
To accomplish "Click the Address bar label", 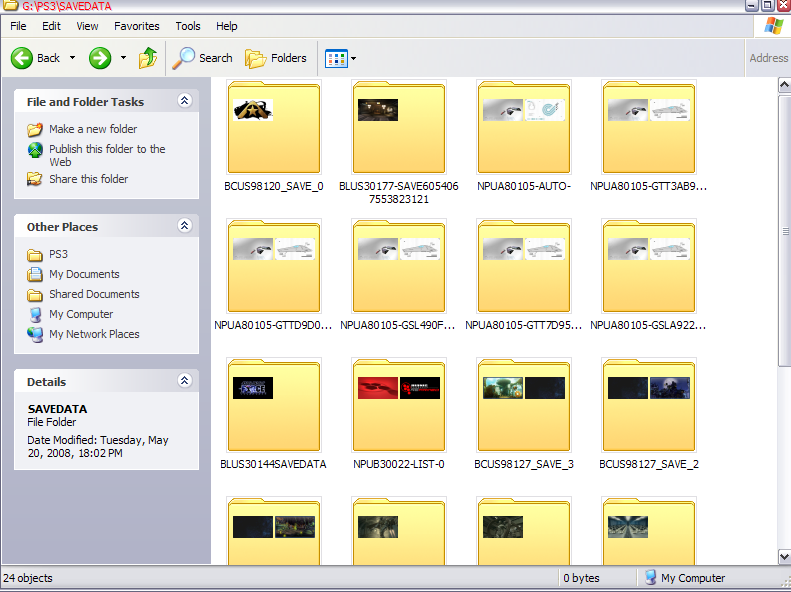I will (x=768, y=58).
